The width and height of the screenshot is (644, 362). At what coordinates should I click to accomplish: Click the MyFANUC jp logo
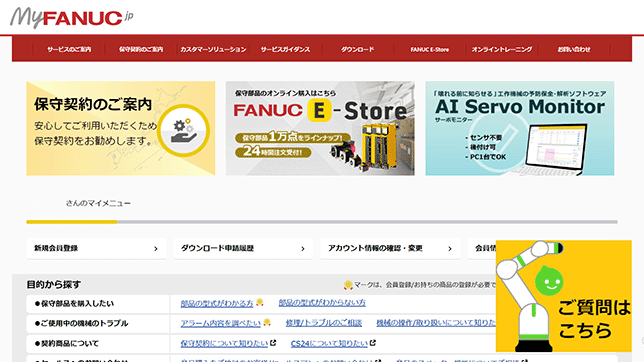pyautogui.click(x=72, y=18)
